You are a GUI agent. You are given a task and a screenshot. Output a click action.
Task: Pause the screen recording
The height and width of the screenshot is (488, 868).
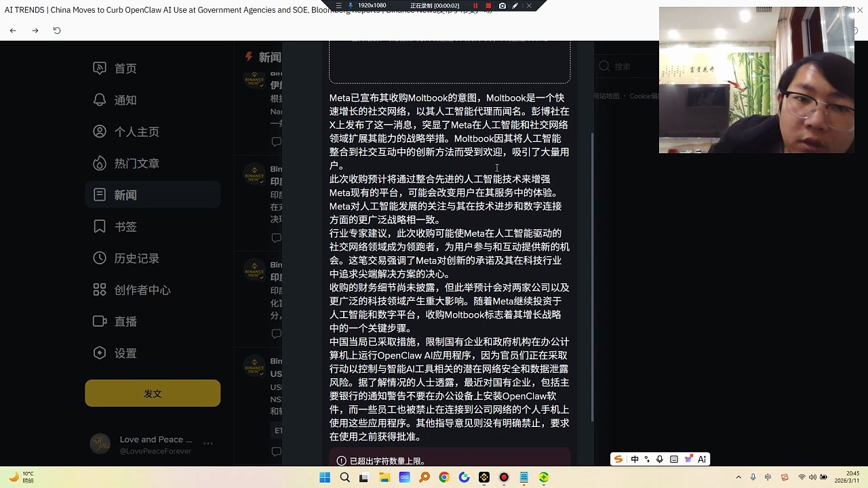(x=475, y=5)
